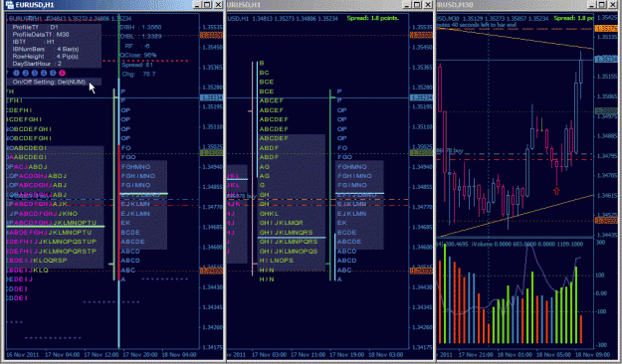622x364 pixels.
Task: Click the FGHMNO profile row in left chart
Action: (135, 167)
